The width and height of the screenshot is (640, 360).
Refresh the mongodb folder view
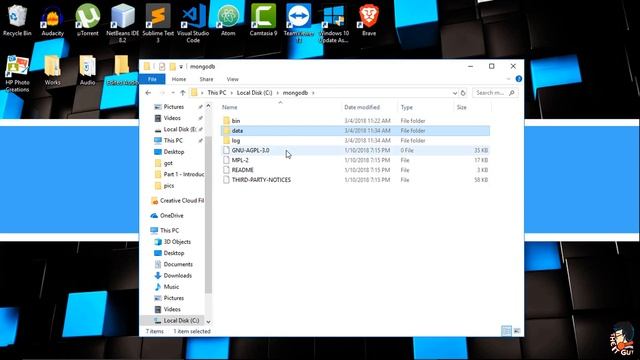(463, 93)
